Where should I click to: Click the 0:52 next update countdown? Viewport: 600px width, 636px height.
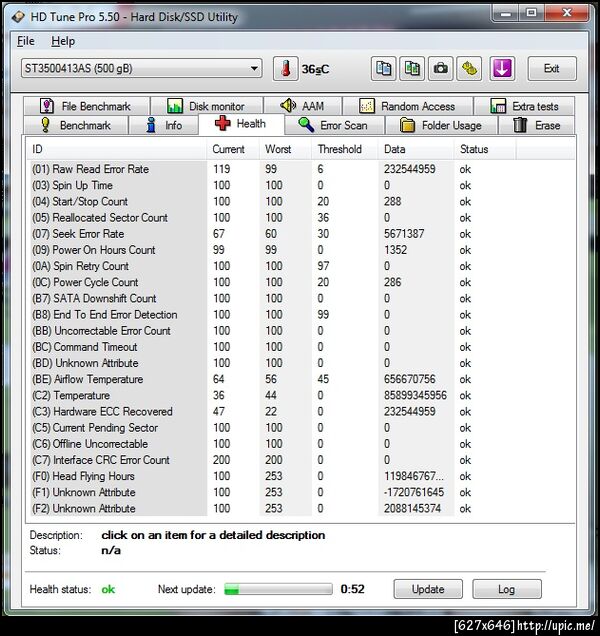[x=353, y=589]
